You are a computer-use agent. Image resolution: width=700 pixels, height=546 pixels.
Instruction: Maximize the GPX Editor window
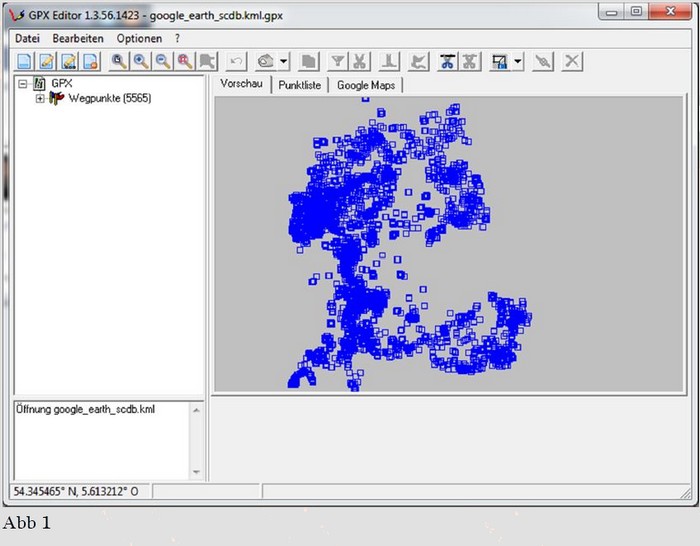tap(636, 12)
